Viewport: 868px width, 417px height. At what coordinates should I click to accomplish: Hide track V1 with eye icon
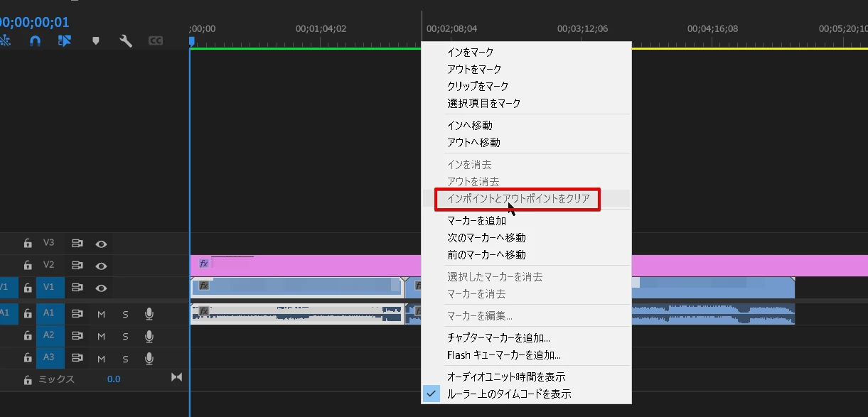tap(102, 288)
